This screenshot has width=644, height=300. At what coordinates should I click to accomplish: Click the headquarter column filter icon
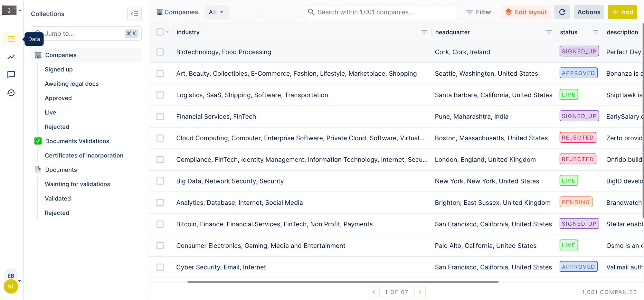point(549,32)
